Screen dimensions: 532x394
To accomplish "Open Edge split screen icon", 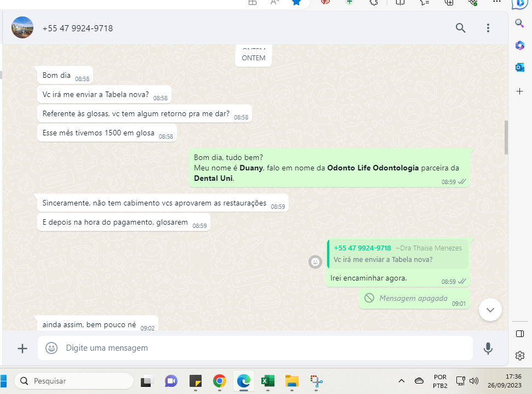I will click(x=401, y=2).
